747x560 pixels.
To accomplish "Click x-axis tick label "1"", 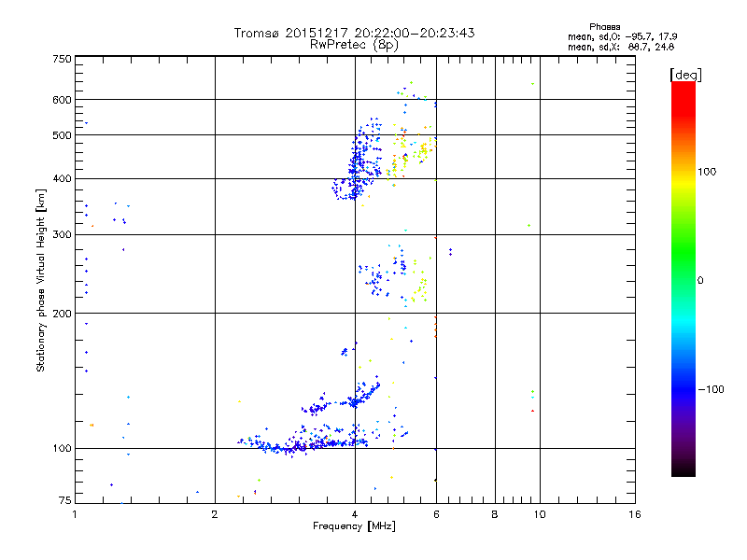I will [x=75, y=514].
